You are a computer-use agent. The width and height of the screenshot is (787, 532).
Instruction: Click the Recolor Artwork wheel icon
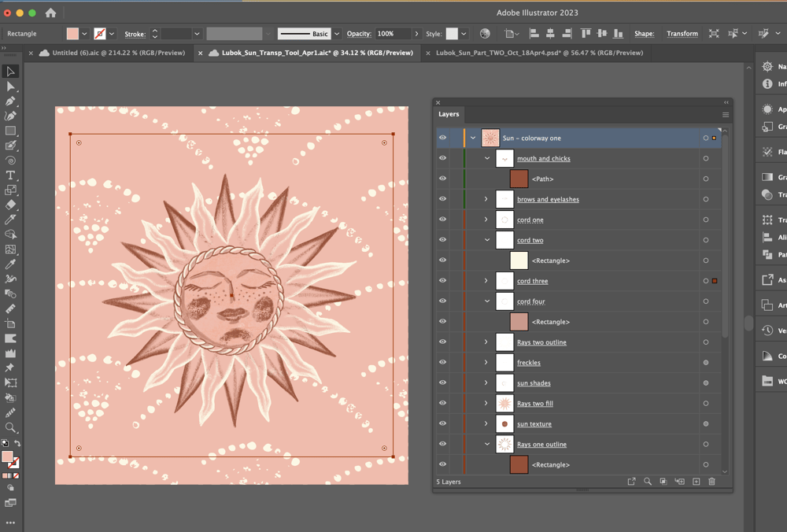tap(485, 34)
